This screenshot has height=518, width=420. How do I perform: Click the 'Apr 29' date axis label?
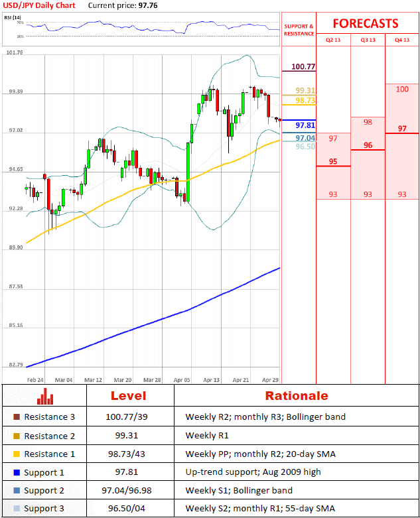click(270, 380)
